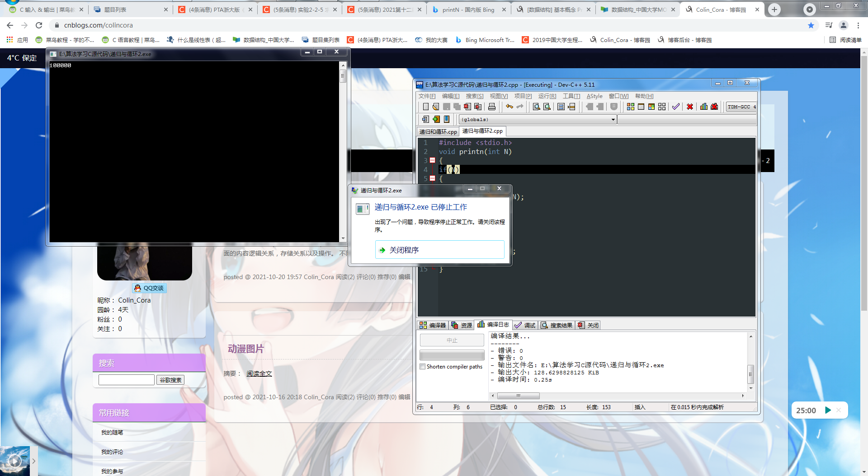Click the Toggle Bookmark icon in Dev-C++

click(x=447, y=119)
